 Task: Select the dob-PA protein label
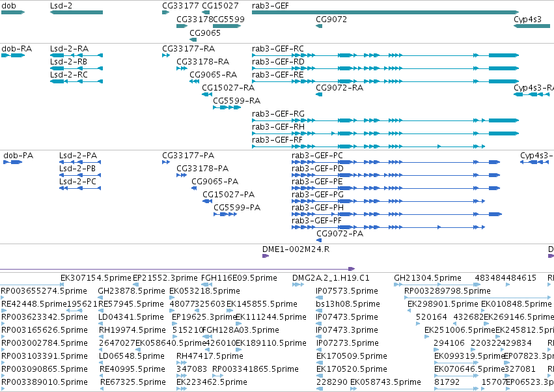(x=18, y=155)
